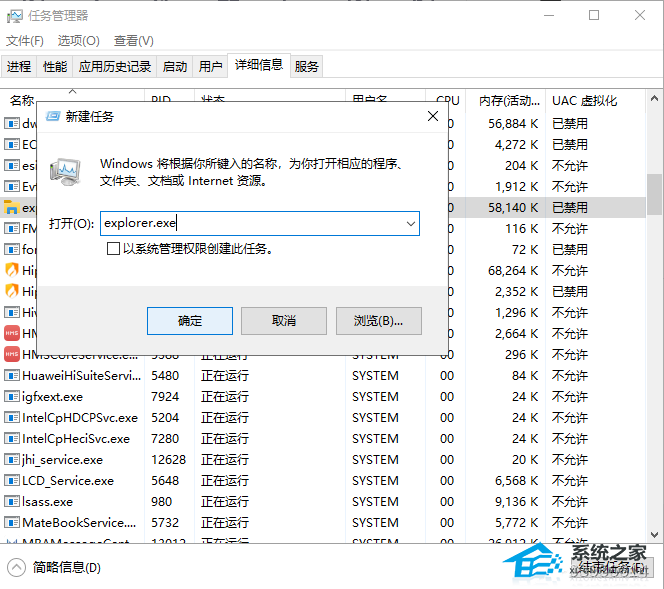Click the FM process row icon
This screenshot has height=589, width=664.
tap(12, 228)
